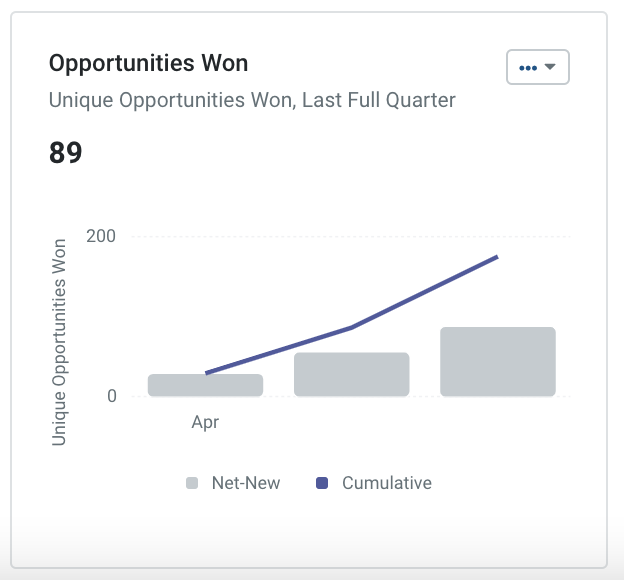Click the Net-New legend label
The height and width of the screenshot is (580, 624).
(x=246, y=483)
